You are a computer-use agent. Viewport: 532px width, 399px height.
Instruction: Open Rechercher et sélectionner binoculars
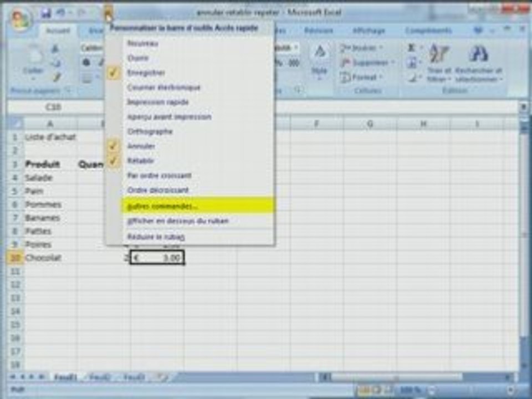coord(478,63)
